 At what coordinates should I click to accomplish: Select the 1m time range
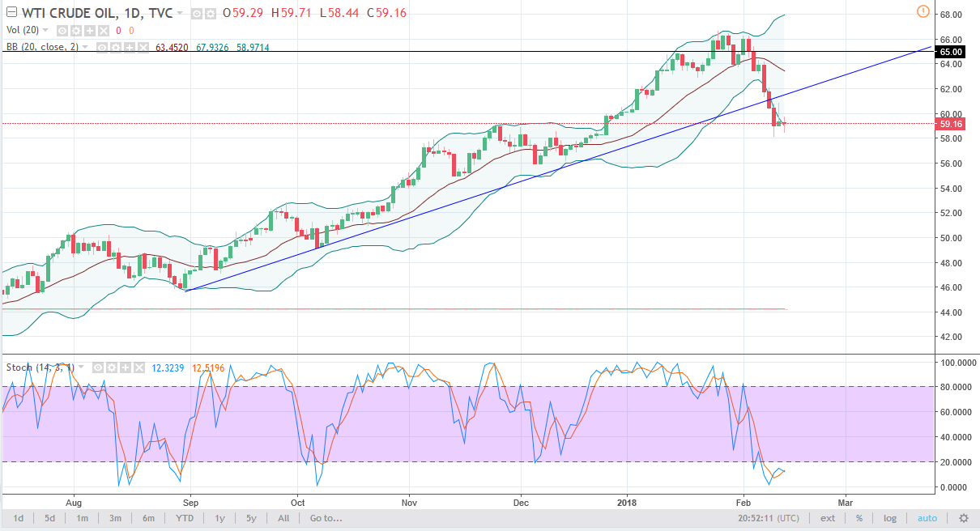(83, 518)
